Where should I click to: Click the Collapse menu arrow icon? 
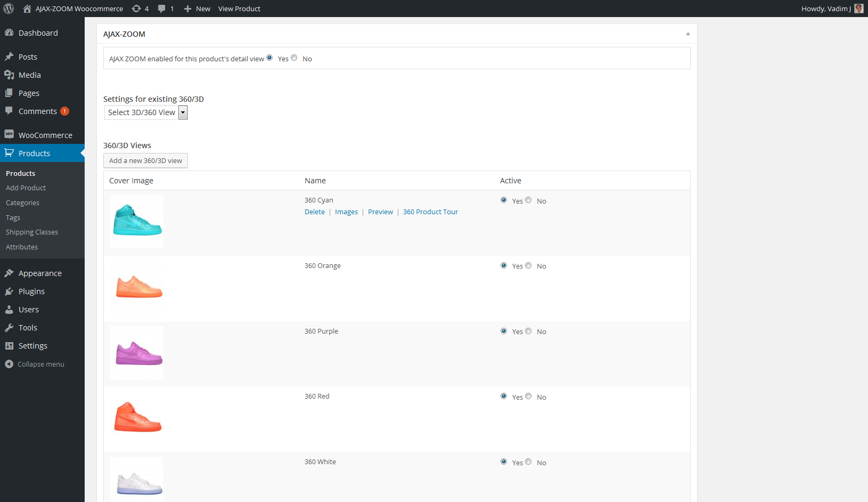pyautogui.click(x=9, y=364)
